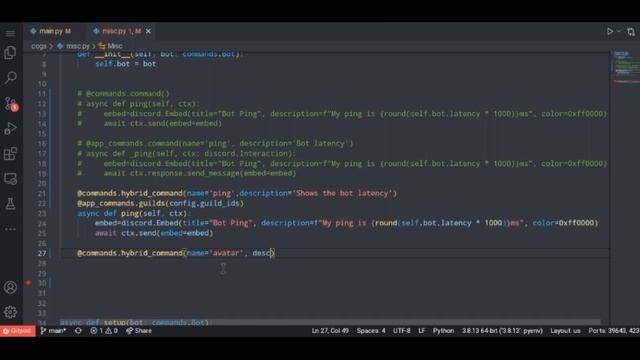Close the misc.py tab

(x=148, y=31)
